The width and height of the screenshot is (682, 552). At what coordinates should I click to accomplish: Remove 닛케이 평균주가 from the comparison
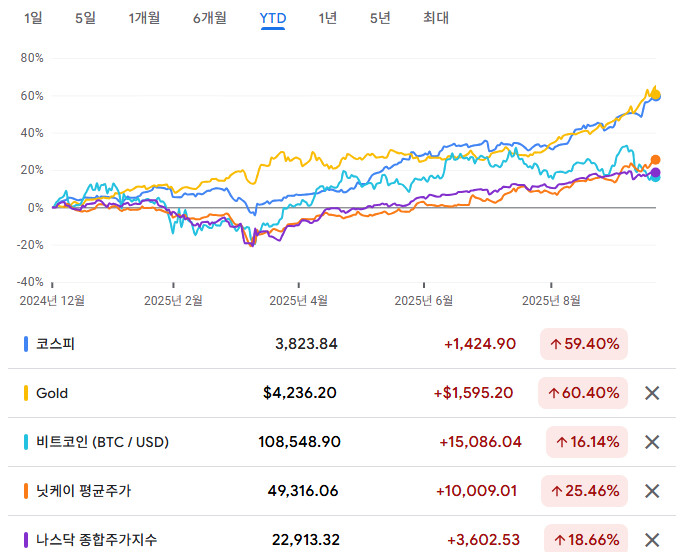click(x=652, y=491)
